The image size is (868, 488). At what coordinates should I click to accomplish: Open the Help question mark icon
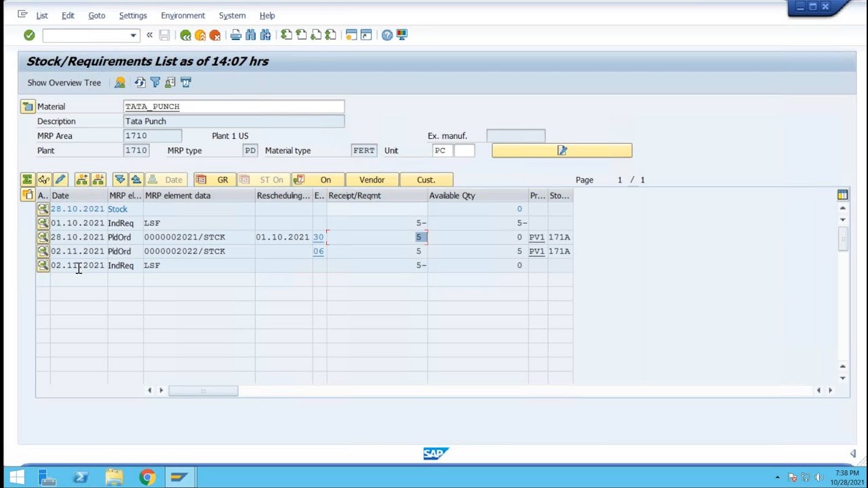pos(387,35)
